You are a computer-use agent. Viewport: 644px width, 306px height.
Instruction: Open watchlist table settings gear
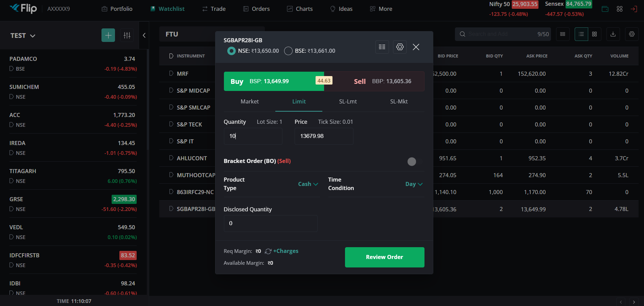[x=632, y=34]
